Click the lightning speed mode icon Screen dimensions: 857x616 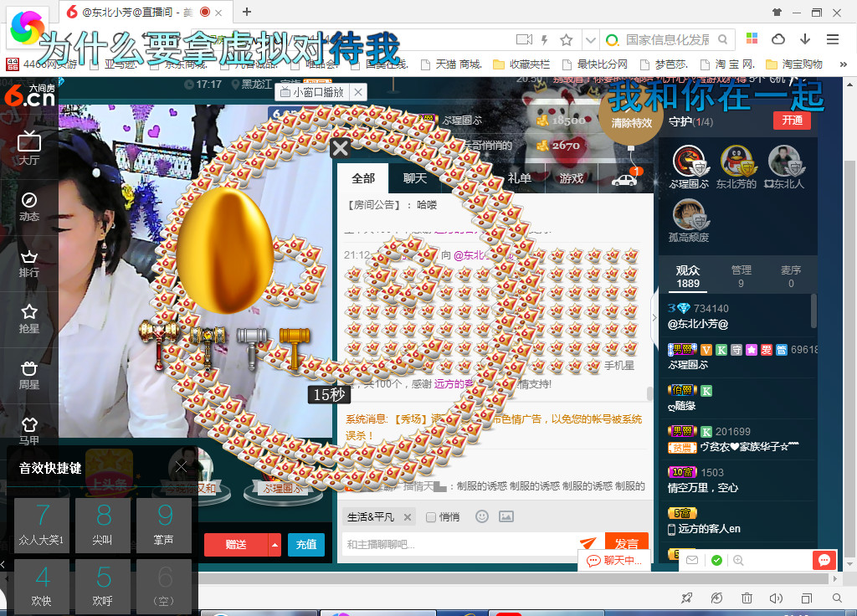[x=544, y=40]
